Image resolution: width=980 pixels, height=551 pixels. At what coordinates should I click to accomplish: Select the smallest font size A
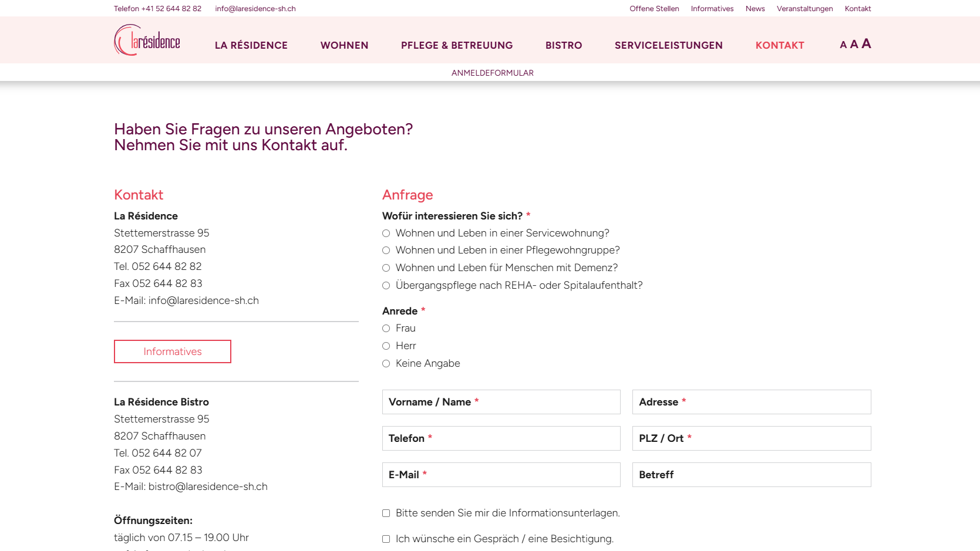coord(843,45)
